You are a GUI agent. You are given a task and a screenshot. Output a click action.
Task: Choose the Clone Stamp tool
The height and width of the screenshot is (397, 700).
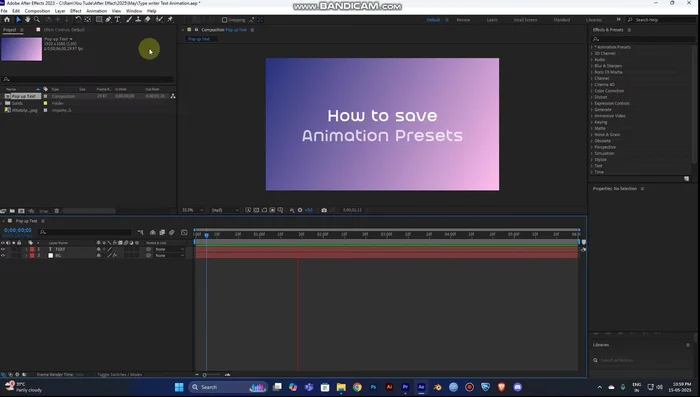[x=138, y=20]
